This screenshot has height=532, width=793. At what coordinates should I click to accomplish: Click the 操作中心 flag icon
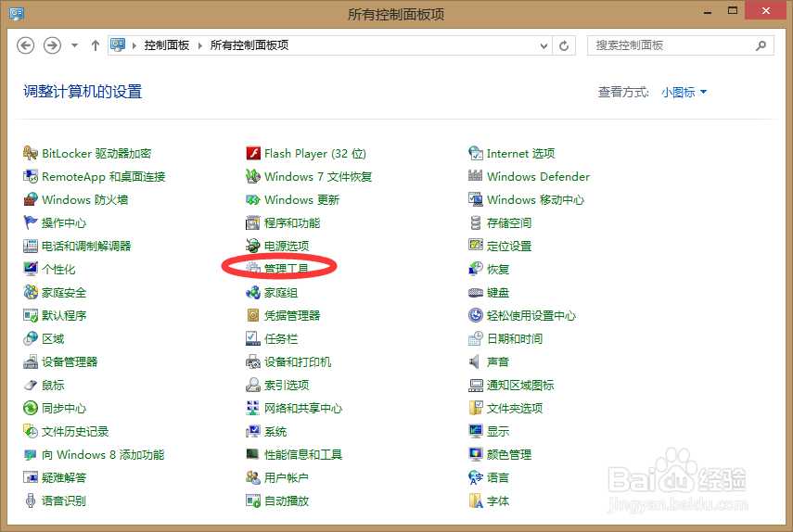pos(31,222)
